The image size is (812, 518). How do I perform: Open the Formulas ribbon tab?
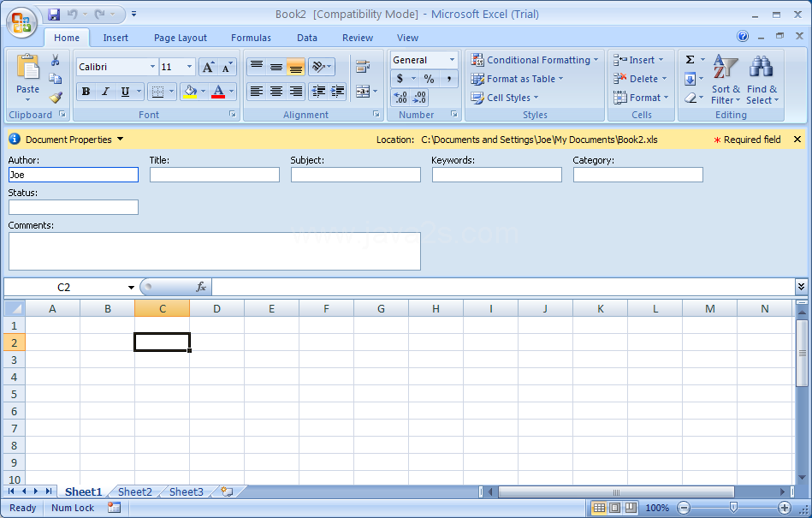(251, 38)
